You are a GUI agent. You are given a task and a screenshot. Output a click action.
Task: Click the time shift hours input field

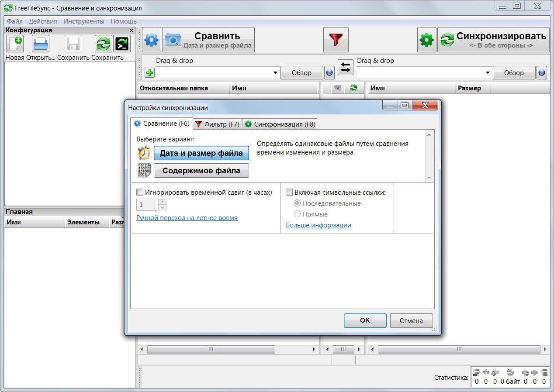pyautogui.click(x=147, y=205)
